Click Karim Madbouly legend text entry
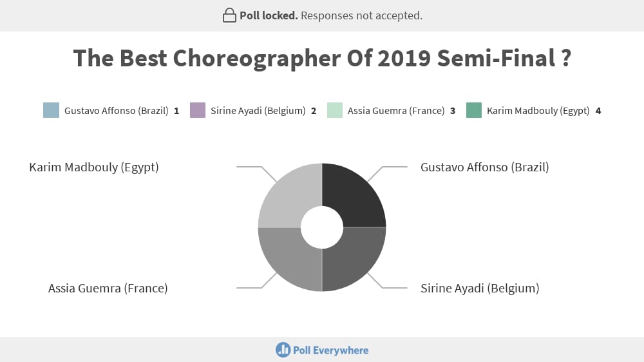644x362 pixels. 538,111
